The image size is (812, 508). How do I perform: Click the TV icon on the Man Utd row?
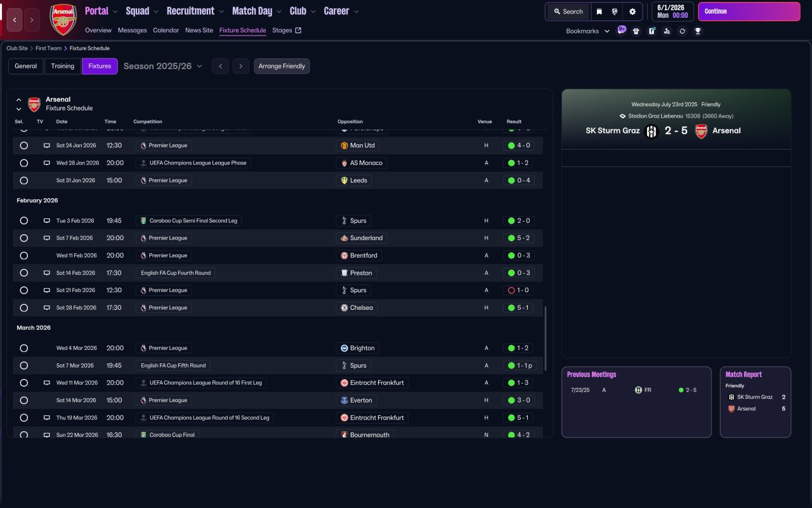[x=46, y=145]
